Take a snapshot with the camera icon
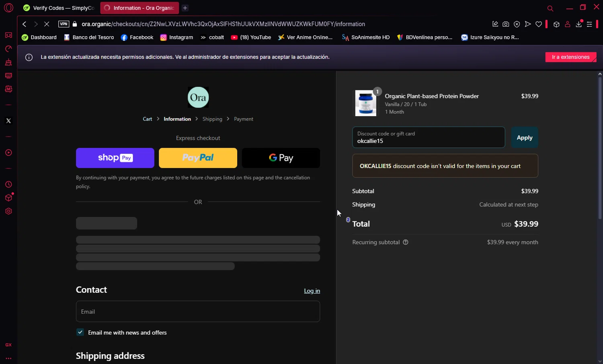Screen dimensions: 603x364 (x=506, y=24)
